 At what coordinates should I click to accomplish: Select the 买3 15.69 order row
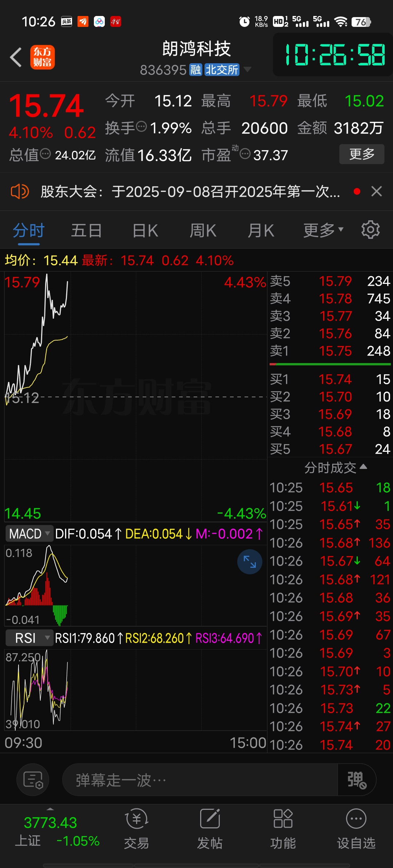[x=330, y=414]
